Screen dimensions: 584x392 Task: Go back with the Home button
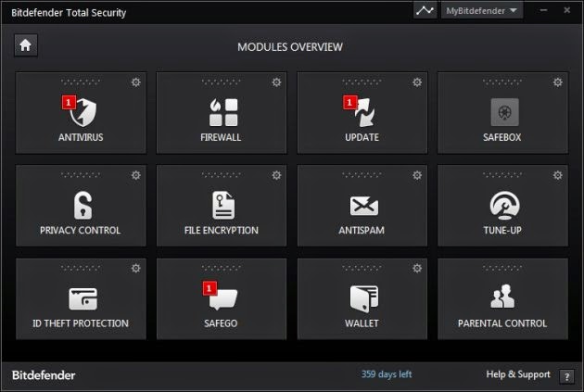pos(26,45)
